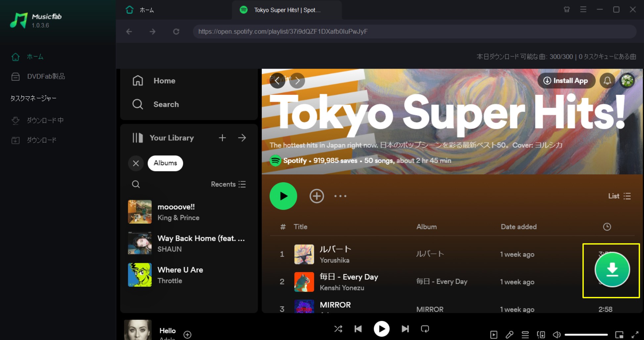The width and height of the screenshot is (644, 340).
Task: Go forward with browser forward arrow
Action: pos(152,31)
